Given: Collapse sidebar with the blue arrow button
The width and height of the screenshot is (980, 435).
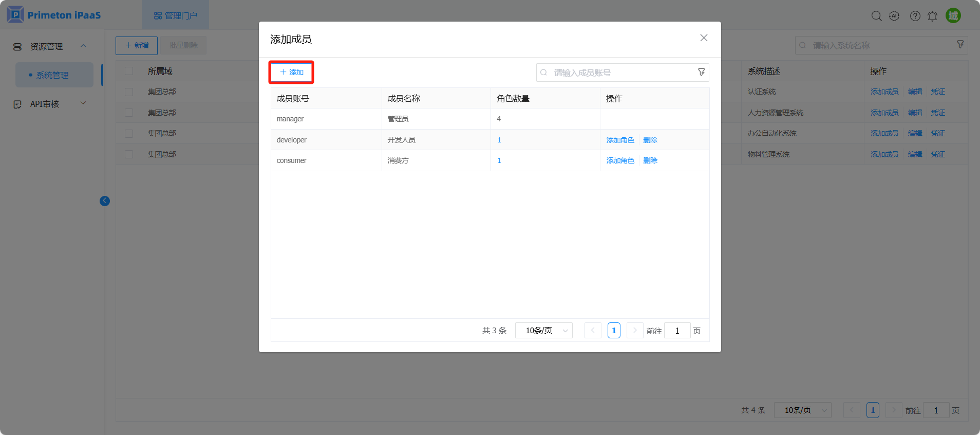Looking at the screenshot, I should click(105, 201).
